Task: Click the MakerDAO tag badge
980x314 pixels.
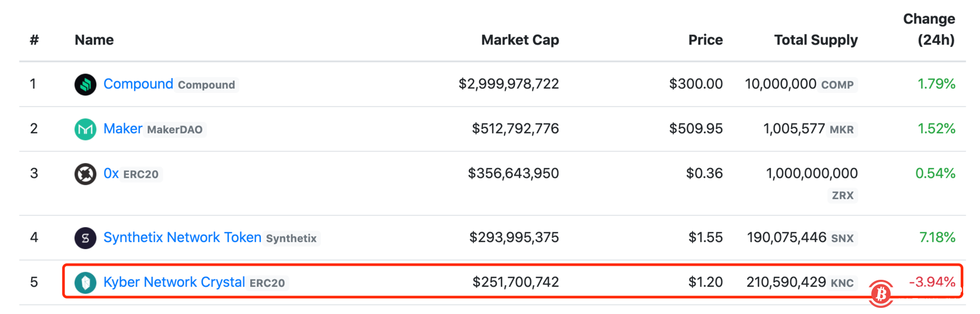Action: click(x=175, y=130)
